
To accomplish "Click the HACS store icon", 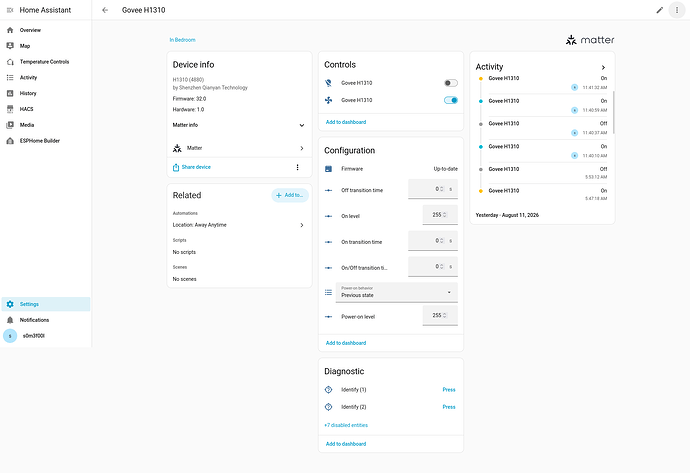I will tap(10, 109).
